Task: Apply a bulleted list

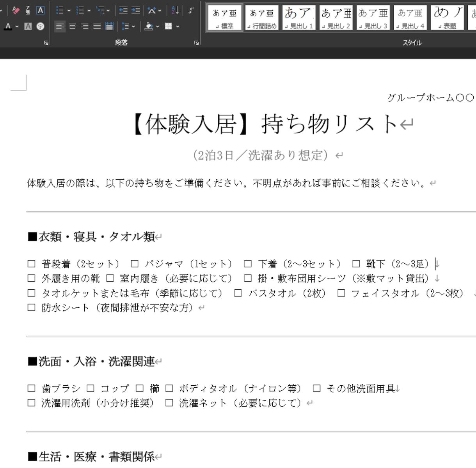Action: point(60,11)
